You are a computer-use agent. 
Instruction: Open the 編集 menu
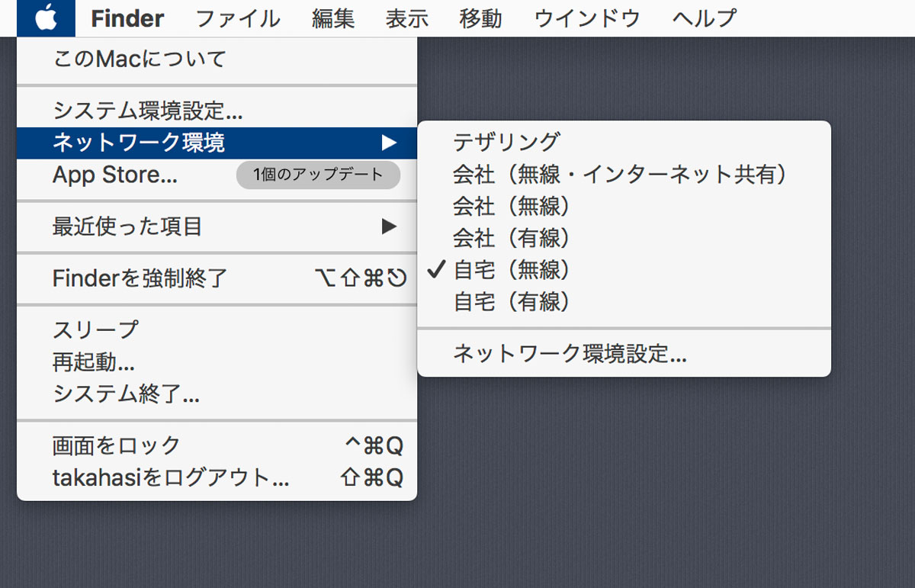333,18
